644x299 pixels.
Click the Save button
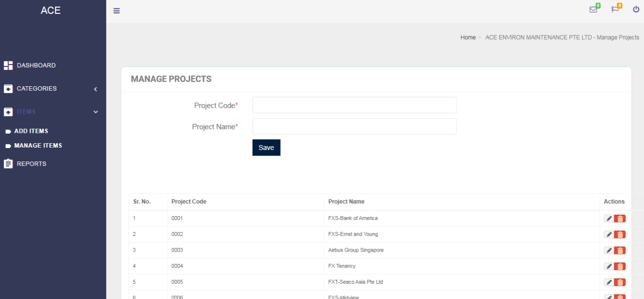[266, 148]
